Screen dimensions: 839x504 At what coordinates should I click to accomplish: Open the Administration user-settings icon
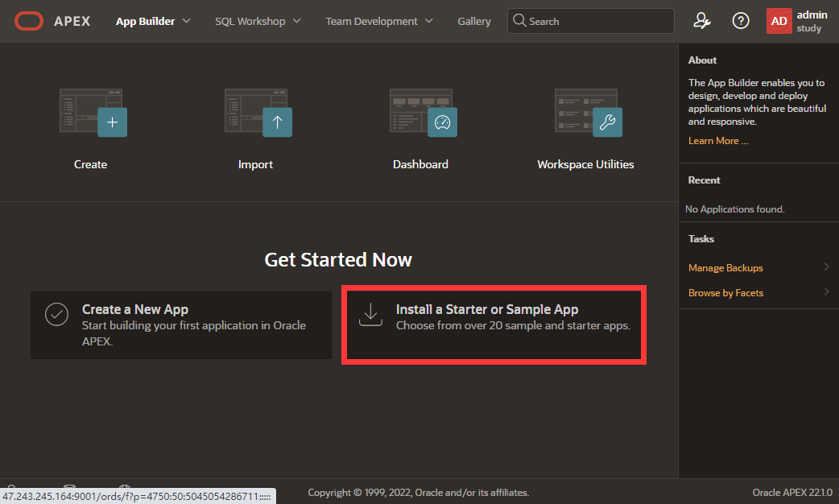point(702,21)
